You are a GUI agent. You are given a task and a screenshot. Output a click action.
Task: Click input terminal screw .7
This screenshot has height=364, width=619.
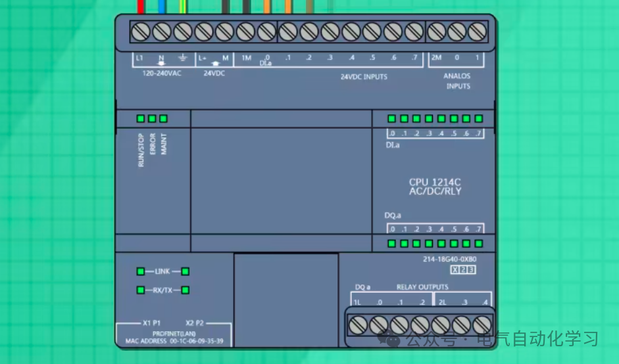click(414, 32)
